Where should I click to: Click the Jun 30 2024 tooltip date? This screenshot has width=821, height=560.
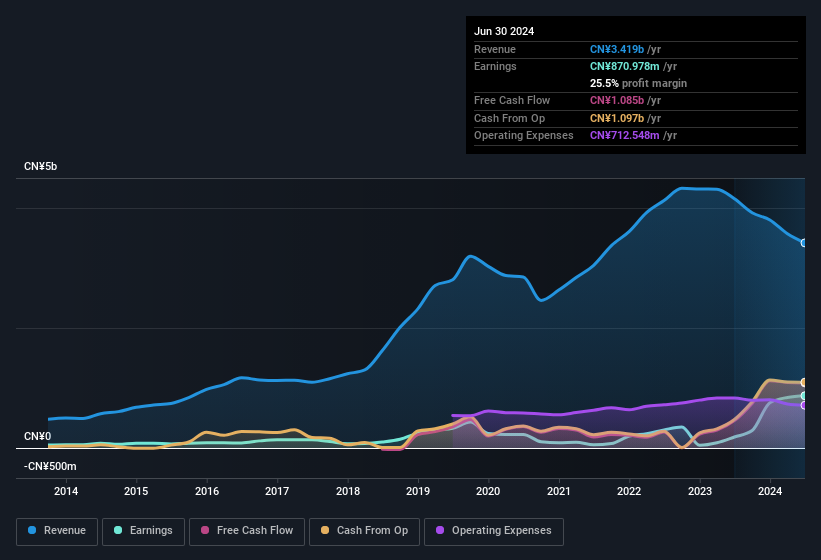tap(504, 31)
